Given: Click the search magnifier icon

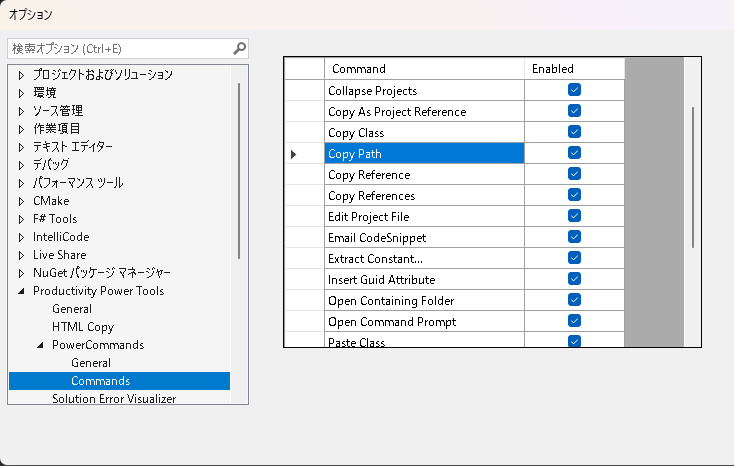Looking at the screenshot, I should (x=239, y=48).
